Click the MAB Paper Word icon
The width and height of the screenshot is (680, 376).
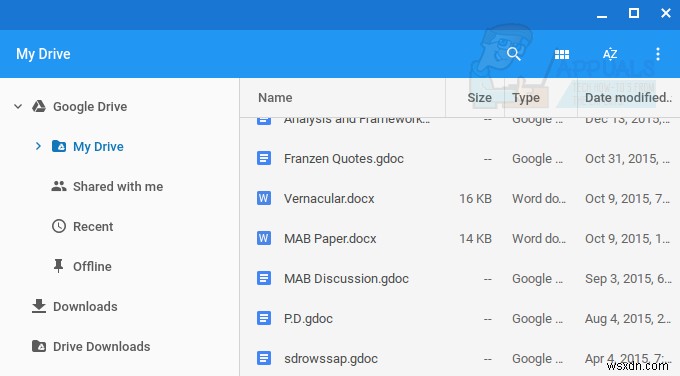[x=264, y=238]
